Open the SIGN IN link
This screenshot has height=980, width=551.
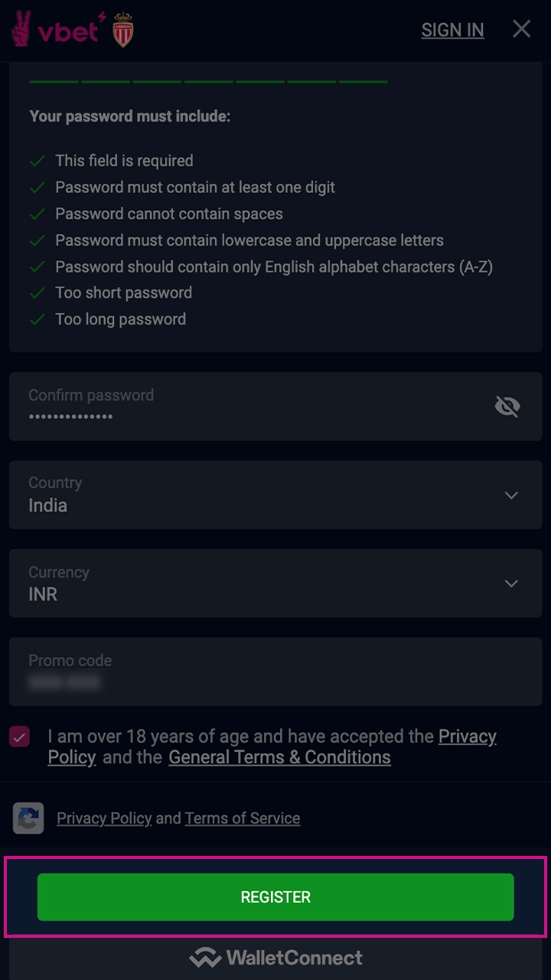[x=452, y=30]
